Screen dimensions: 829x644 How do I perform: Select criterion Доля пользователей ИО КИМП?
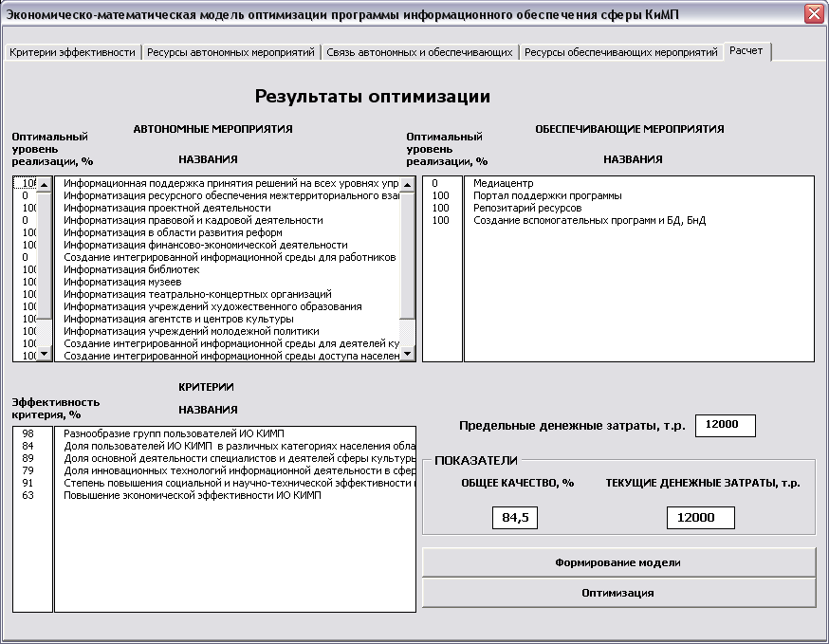[235, 446]
